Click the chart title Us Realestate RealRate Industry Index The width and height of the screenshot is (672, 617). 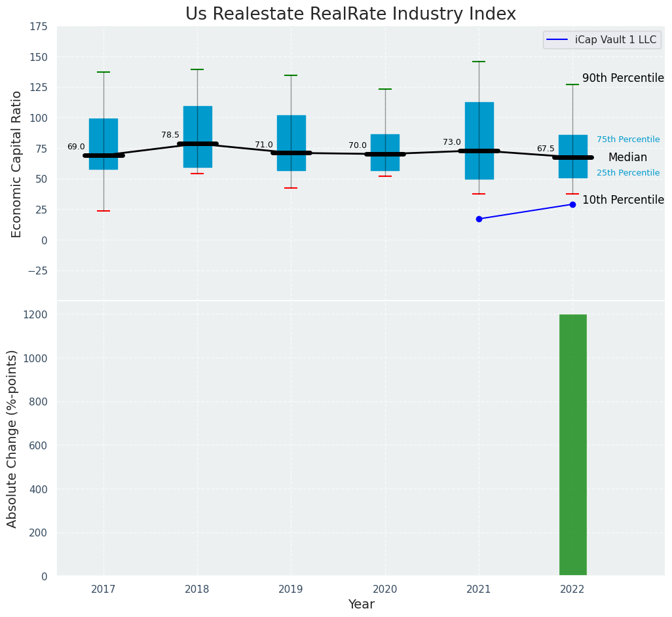tap(350, 14)
